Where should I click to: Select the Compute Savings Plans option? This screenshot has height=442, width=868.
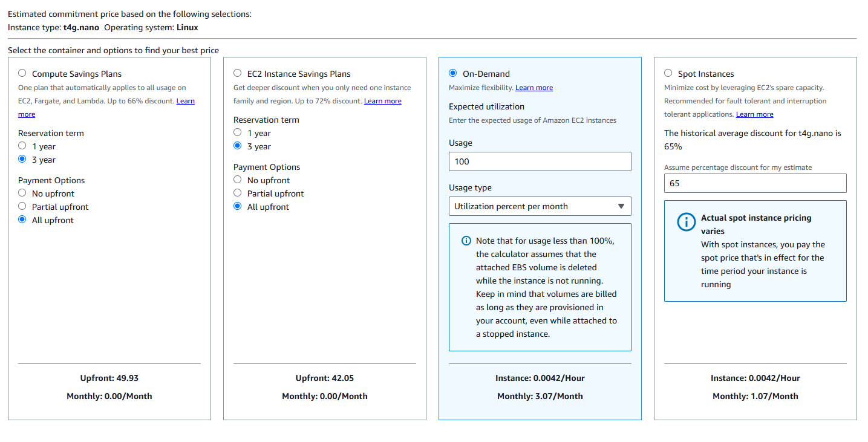(x=22, y=73)
